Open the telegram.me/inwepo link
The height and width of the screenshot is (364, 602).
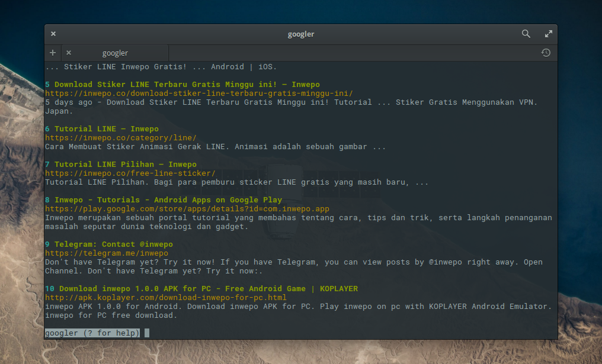pyautogui.click(x=106, y=253)
